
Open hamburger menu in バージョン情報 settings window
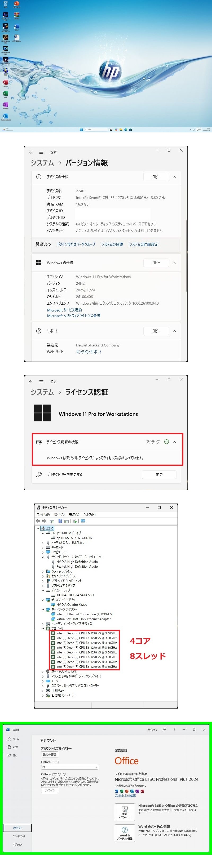[41, 152]
